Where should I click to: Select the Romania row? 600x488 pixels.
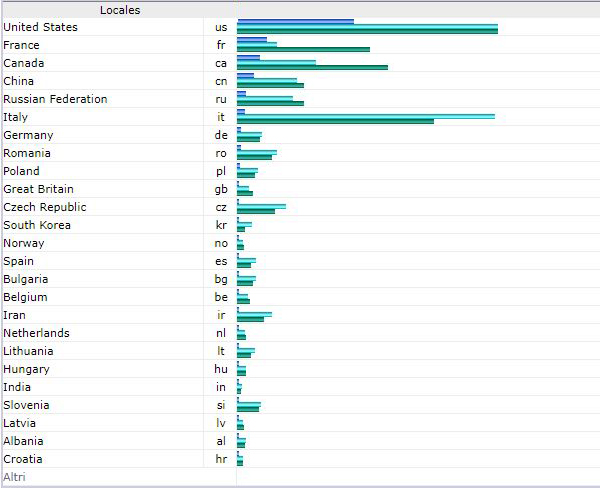coord(300,153)
